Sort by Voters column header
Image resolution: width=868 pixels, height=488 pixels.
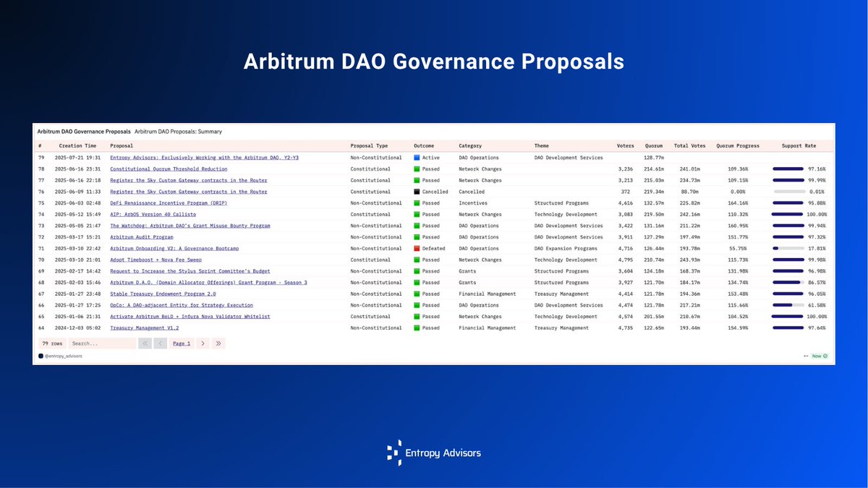625,145
